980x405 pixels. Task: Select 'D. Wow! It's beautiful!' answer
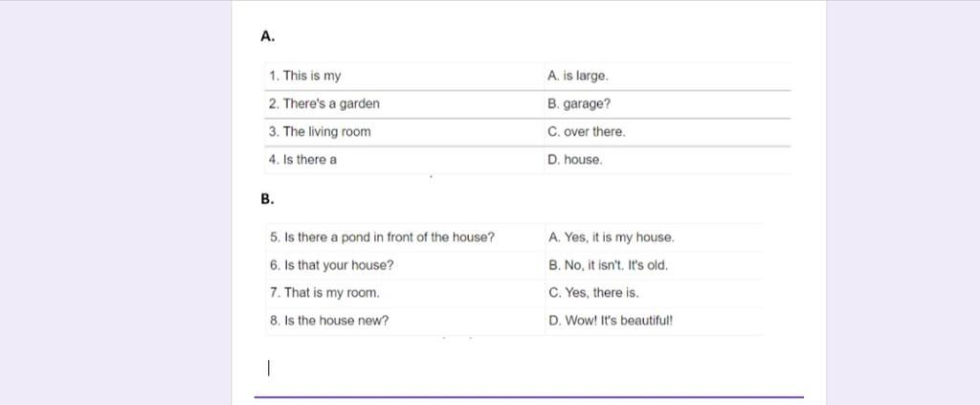pos(611,321)
